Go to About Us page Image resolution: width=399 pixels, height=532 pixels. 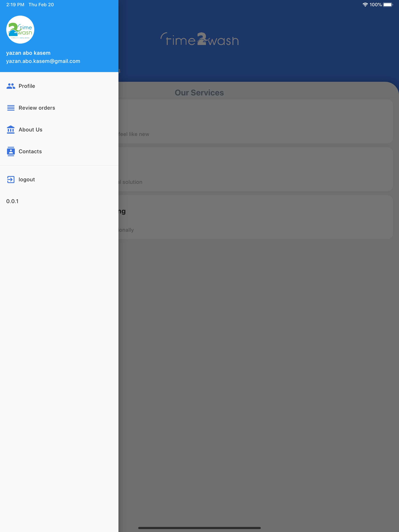pyautogui.click(x=59, y=130)
